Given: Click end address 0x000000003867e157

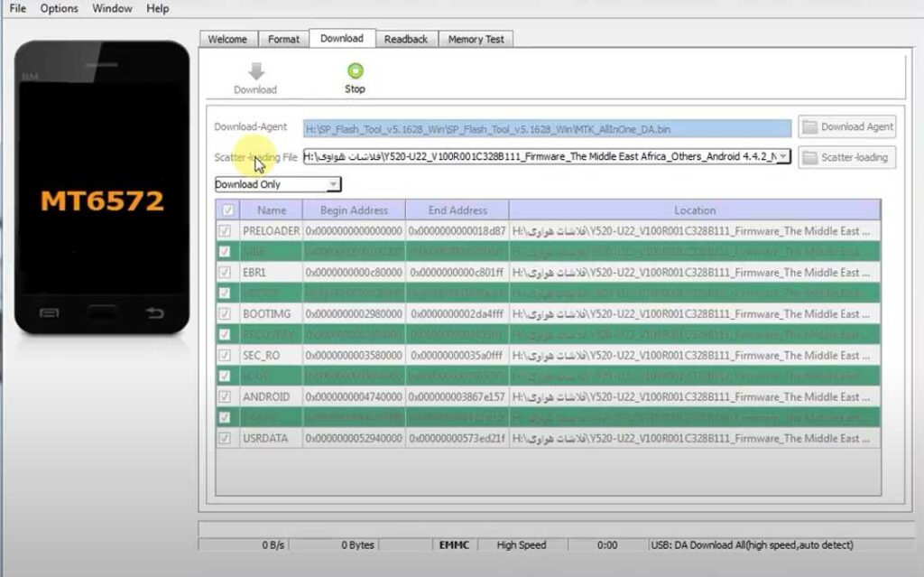Looking at the screenshot, I should click(457, 396).
